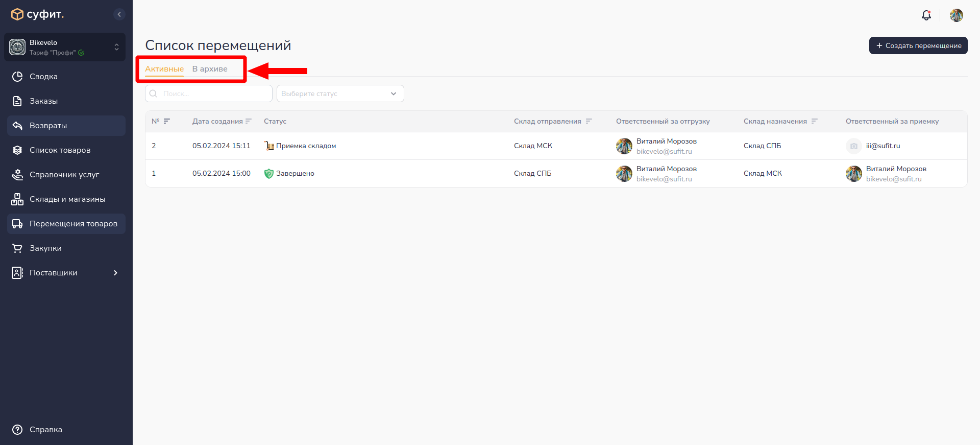
Task: Click the Закупки shopping cart icon
Action: point(17,248)
